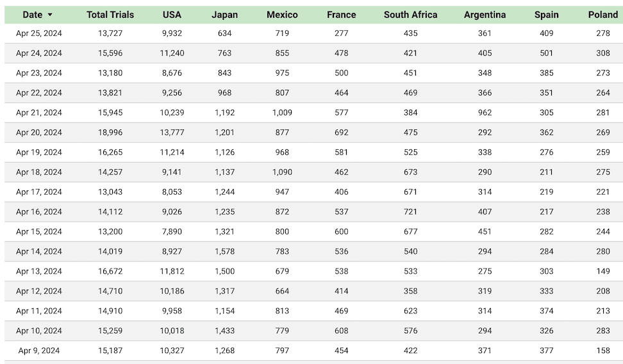Select the Spain value 501

tap(546, 53)
